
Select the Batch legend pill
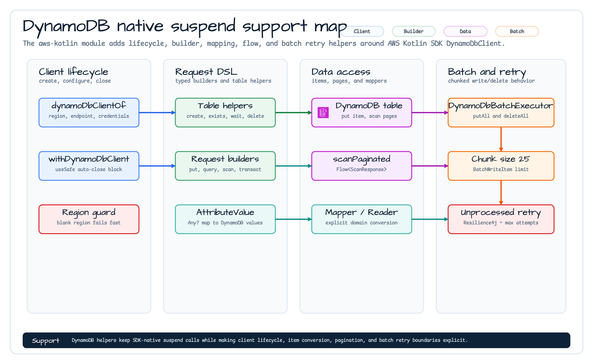[x=517, y=31]
